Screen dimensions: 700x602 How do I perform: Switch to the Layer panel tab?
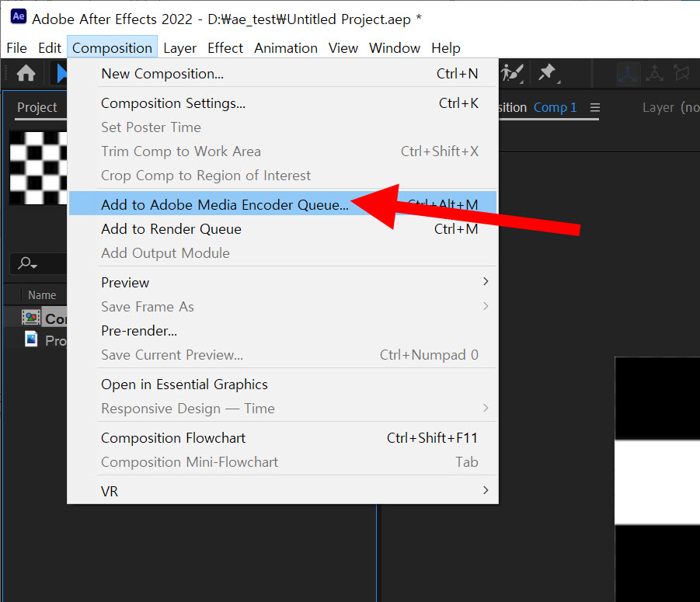670,107
